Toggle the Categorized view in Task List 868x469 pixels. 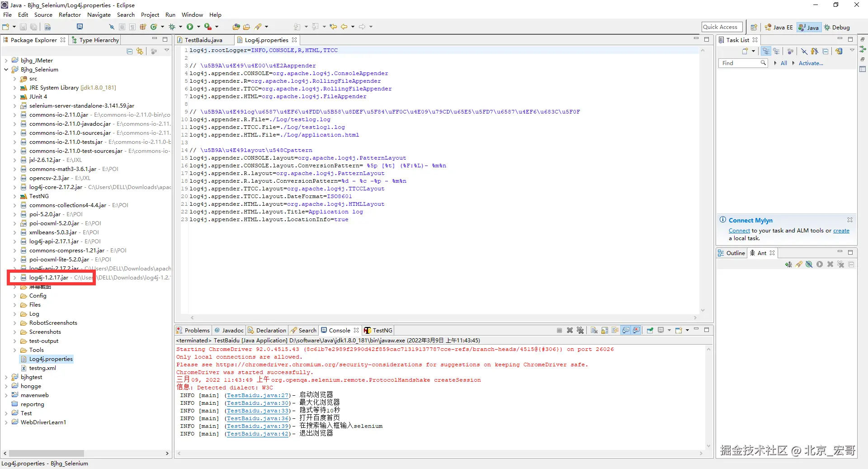click(x=766, y=51)
